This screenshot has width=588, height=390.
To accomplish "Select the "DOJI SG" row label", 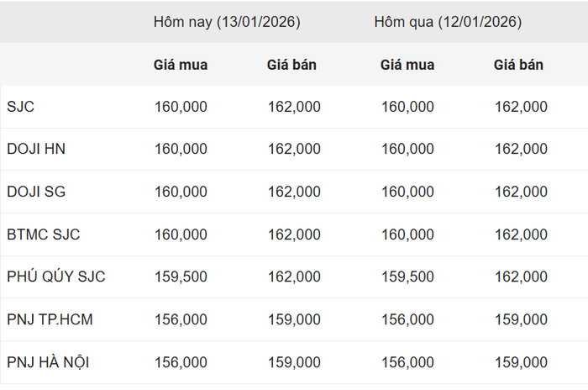I will click(x=36, y=192).
